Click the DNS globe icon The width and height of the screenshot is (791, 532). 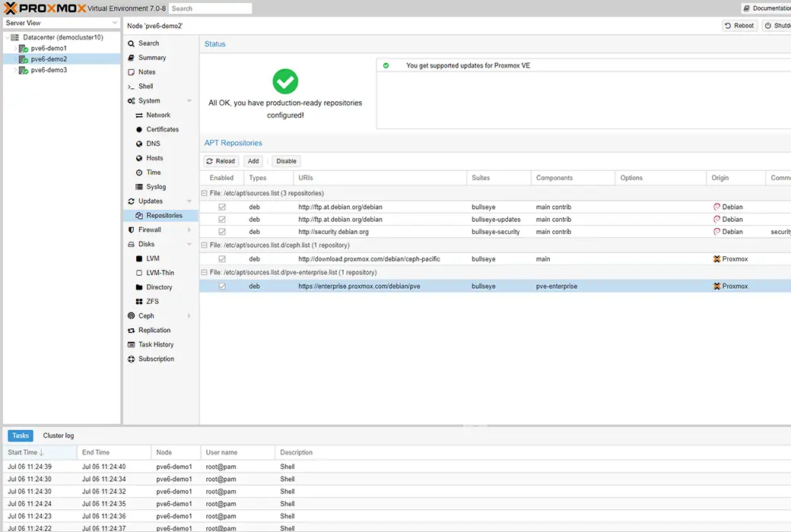tap(139, 144)
